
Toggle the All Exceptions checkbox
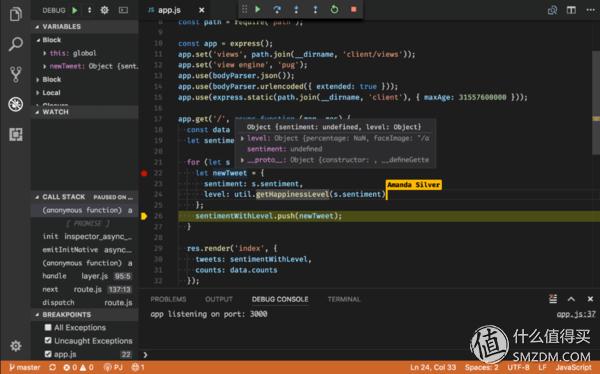click(48, 327)
